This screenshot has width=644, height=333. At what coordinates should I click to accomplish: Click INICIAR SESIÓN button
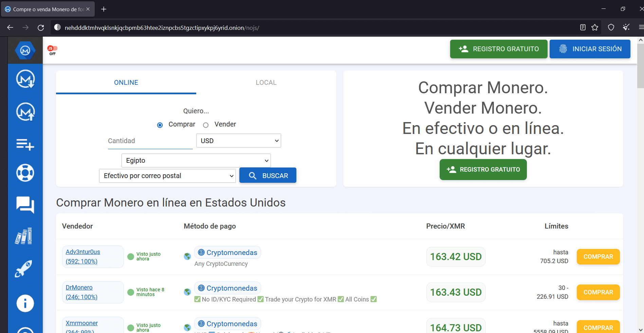[x=590, y=49]
